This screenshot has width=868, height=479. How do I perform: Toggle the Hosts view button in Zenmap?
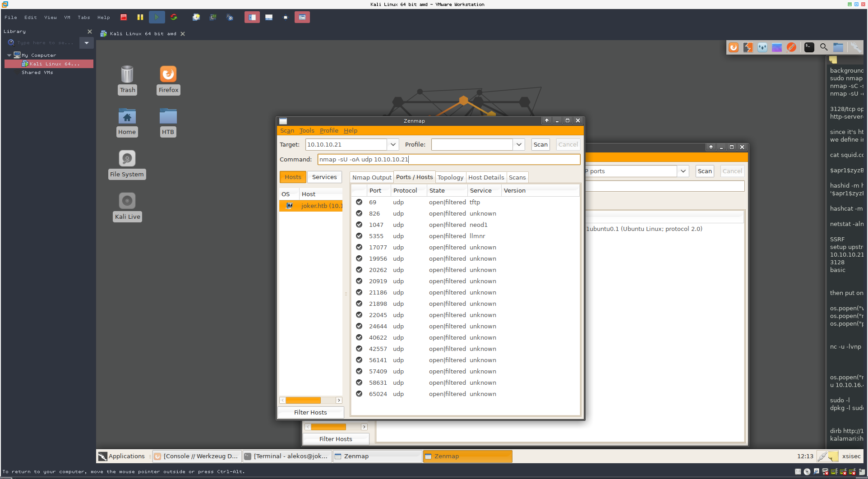click(293, 177)
